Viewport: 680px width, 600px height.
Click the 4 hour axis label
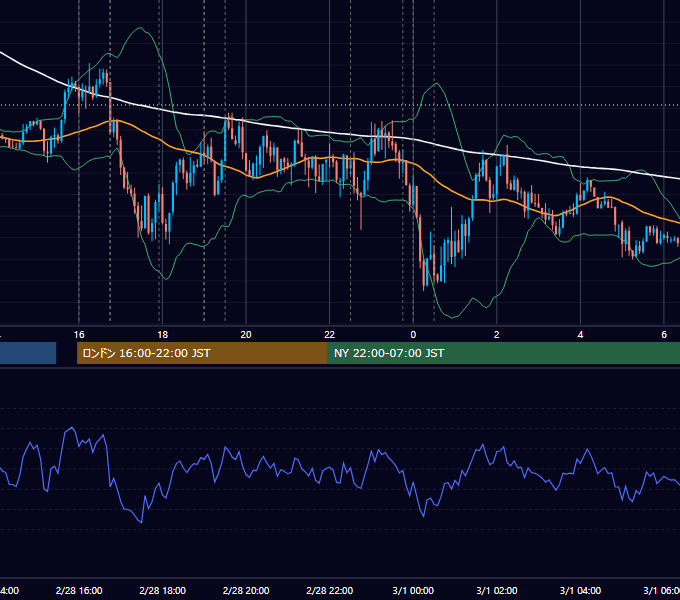click(x=580, y=335)
